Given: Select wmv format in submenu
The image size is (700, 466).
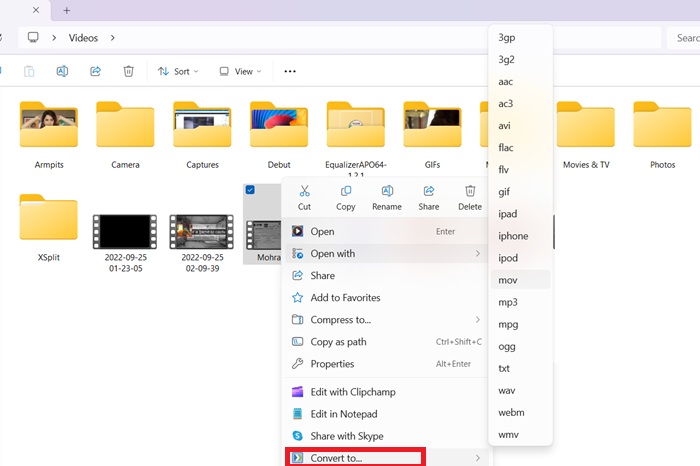Looking at the screenshot, I should [x=521, y=434].
